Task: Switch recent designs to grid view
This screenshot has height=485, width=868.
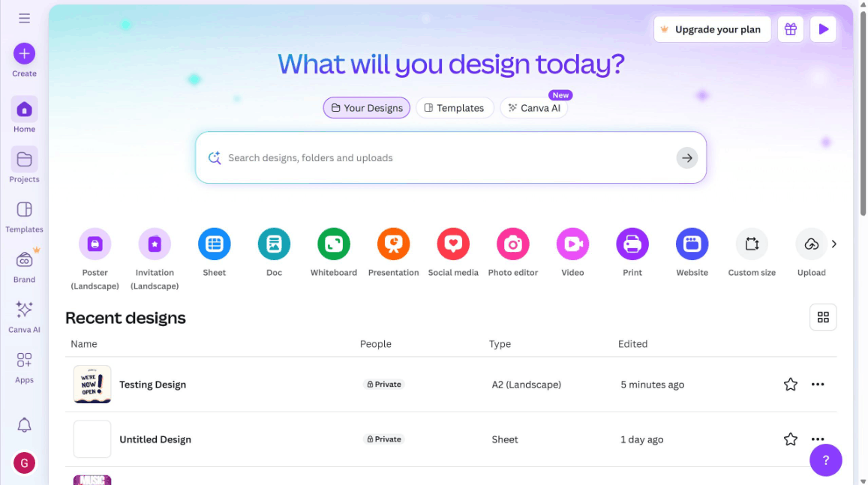Action: [823, 317]
